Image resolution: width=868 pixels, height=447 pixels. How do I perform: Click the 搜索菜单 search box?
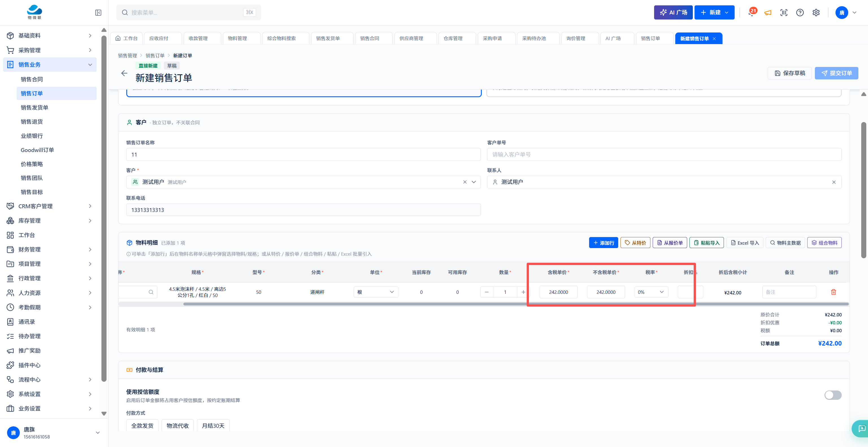(x=188, y=12)
